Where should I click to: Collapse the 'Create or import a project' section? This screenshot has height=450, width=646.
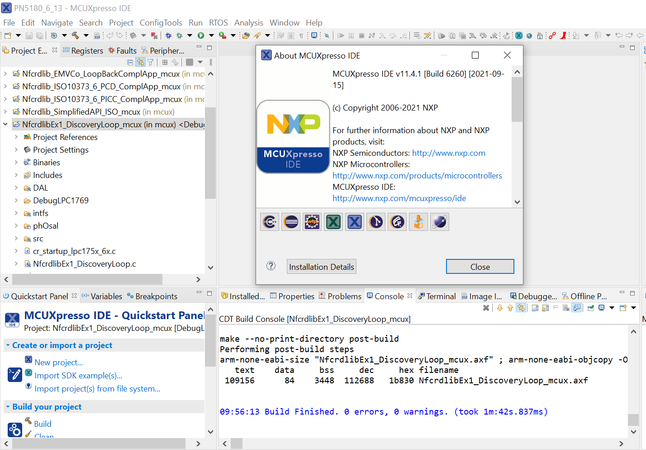pyautogui.click(x=7, y=345)
